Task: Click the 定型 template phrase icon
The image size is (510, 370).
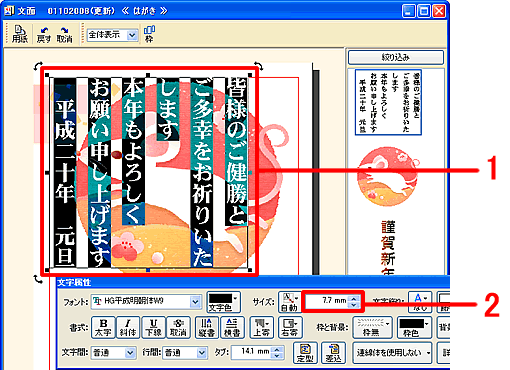Action: (x=305, y=353)
